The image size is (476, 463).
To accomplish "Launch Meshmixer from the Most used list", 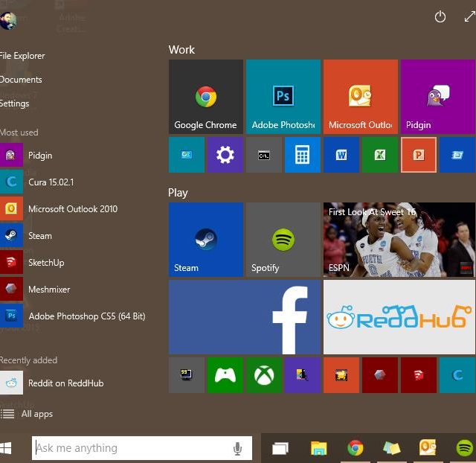I will (73, 289).
